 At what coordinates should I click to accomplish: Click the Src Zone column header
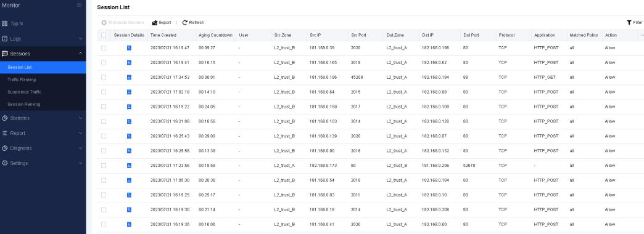tap(283, 35)
